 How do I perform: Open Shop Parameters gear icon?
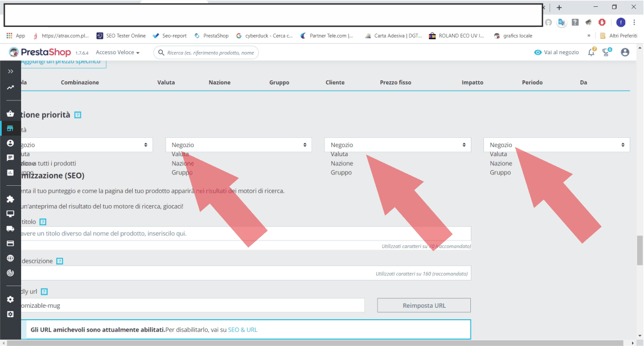10,299
